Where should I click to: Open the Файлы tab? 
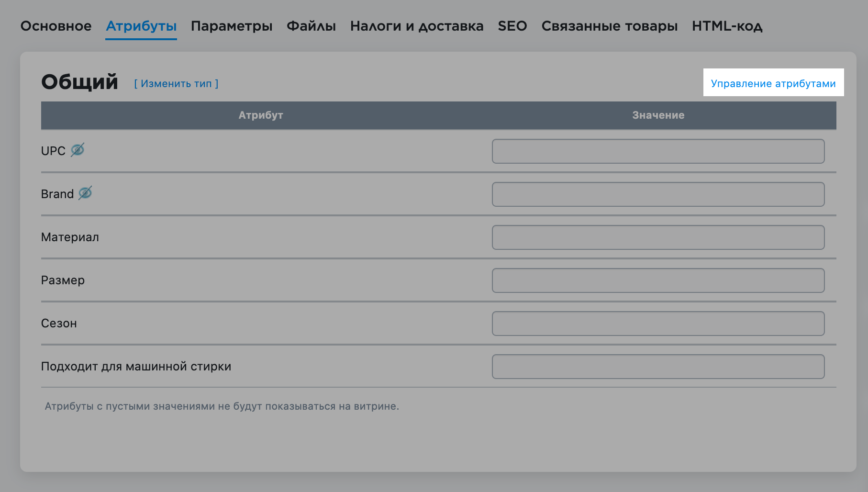pyautogui.click(x=311, y=26)
